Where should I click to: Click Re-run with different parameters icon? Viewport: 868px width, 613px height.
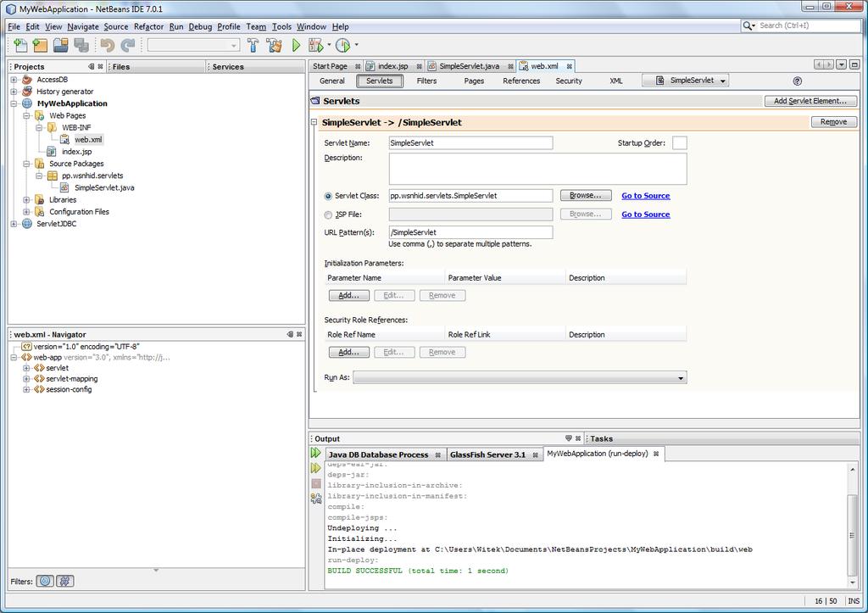(x=315, y=468)
